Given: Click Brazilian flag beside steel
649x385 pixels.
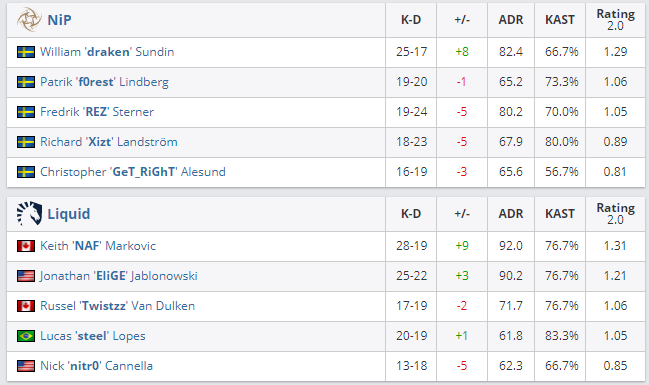Looking at the screenshot, I should pos(26,336).
